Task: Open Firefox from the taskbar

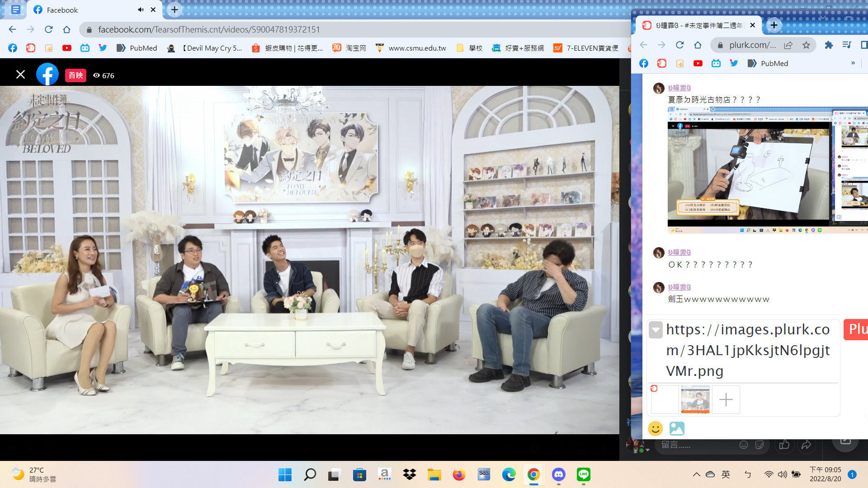Action: tap(459, 474)
